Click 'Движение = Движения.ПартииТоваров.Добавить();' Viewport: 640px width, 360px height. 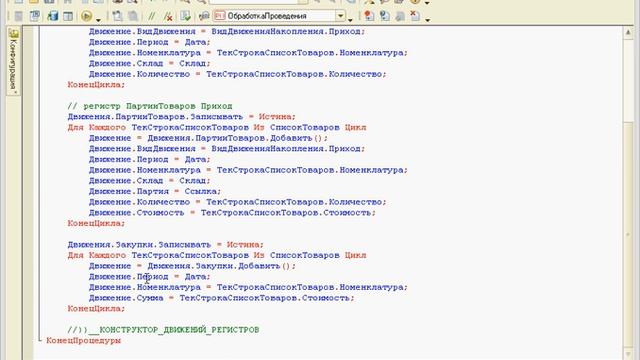point(208,138)
